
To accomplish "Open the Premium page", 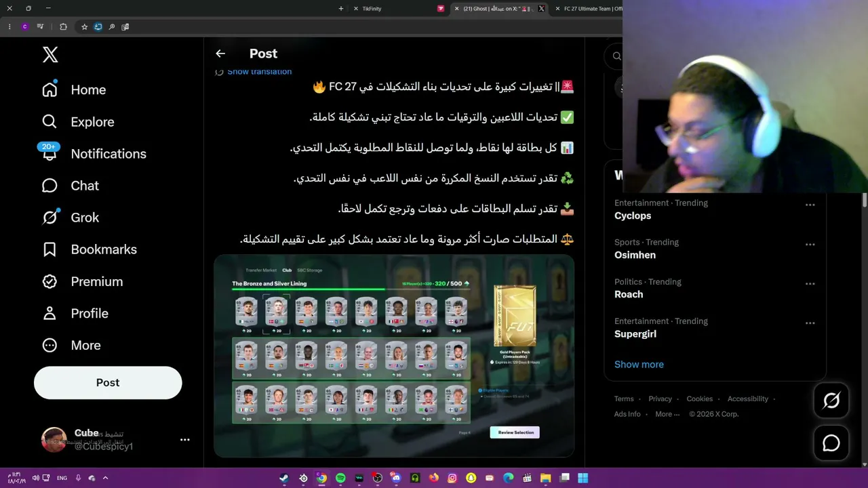I will click(82, 281).
